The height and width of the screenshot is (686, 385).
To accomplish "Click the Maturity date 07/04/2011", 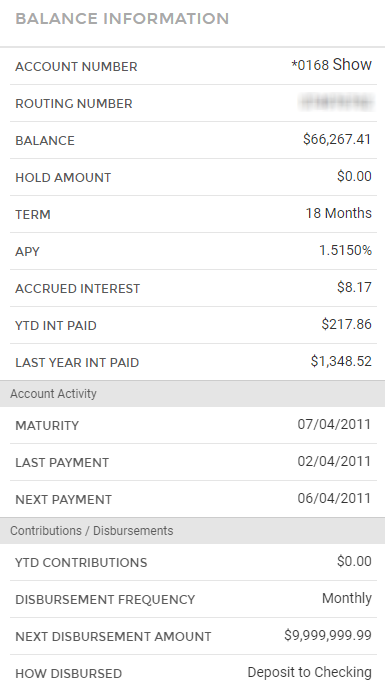I will tap(334, 424).
